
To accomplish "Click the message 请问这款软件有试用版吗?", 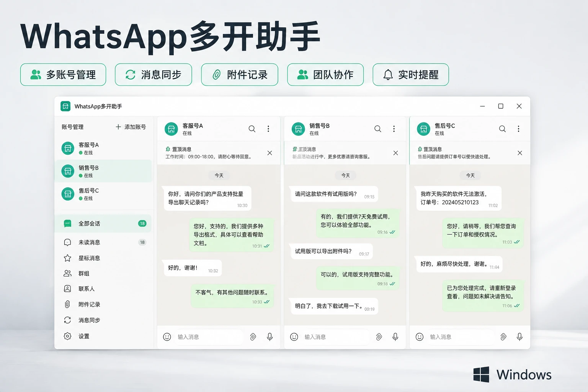I will point(334,194).
